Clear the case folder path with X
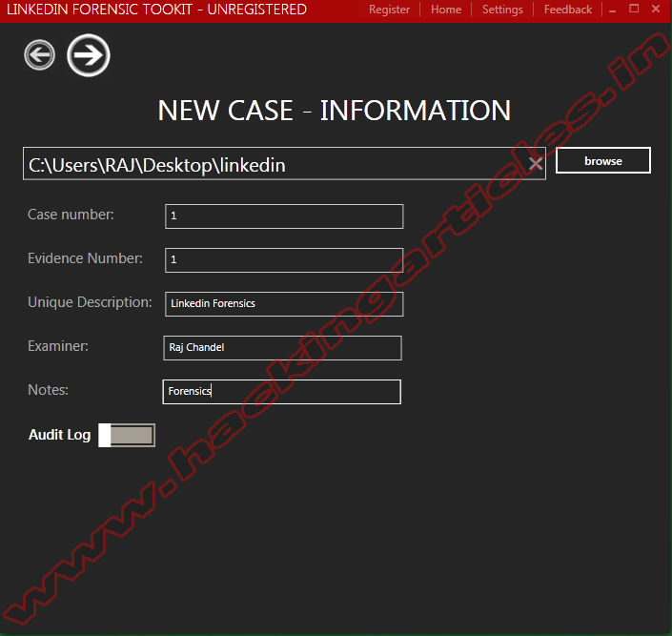Image resolution: width=672 pixels, height=636 pixels. pos(536,163)
